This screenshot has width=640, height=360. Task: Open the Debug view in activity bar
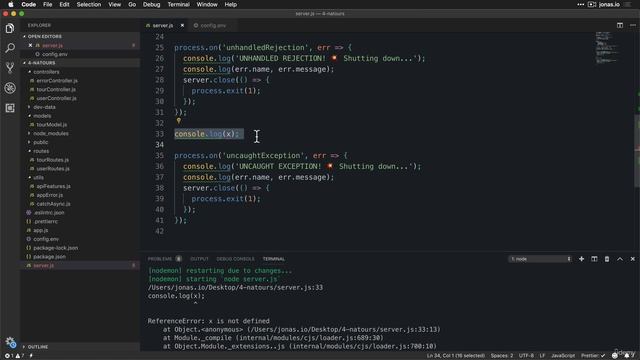(x=10, y=88)
